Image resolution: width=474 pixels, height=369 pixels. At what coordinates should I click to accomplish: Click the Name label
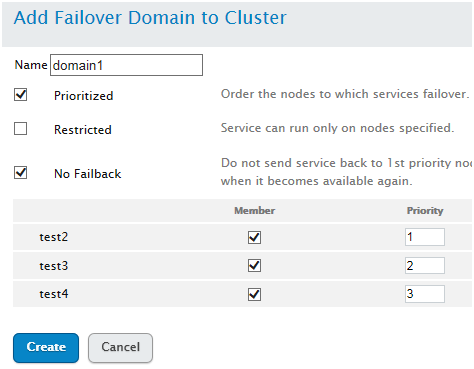click(x=31, y=65)
